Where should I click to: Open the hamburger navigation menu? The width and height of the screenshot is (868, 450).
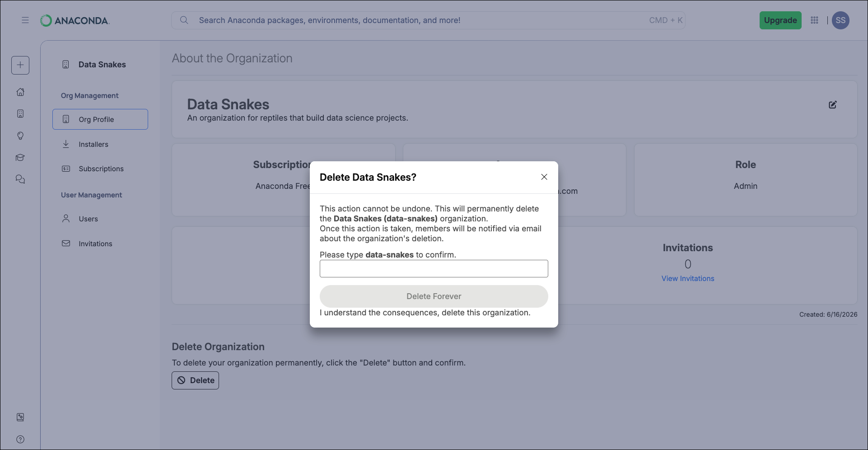pos(25,20)
